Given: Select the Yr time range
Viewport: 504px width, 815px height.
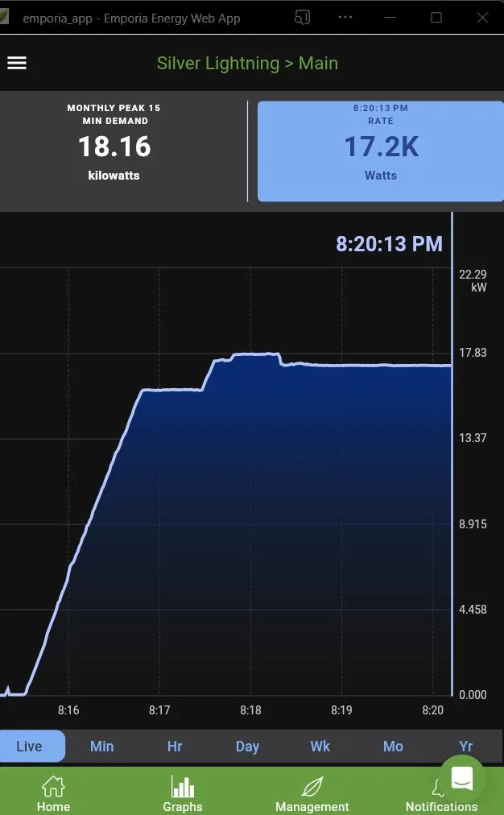Looking at the screenshot, I should [465, 746].
